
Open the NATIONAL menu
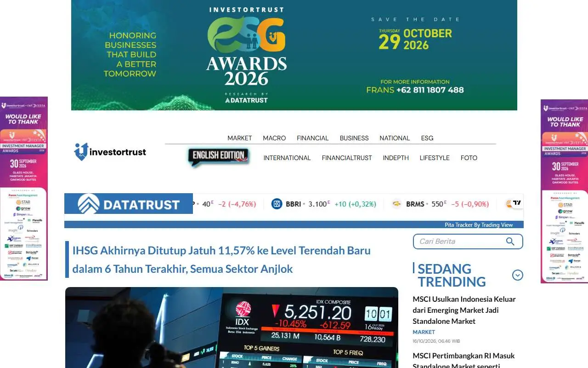[x=395, y=138]
